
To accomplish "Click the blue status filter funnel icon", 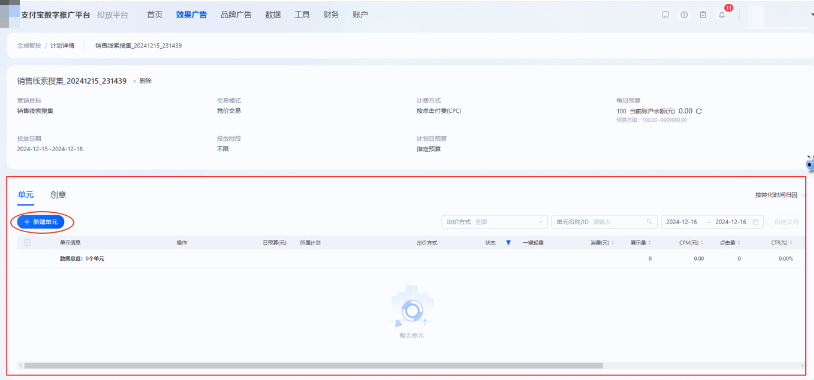I will [x=508, y=242].
